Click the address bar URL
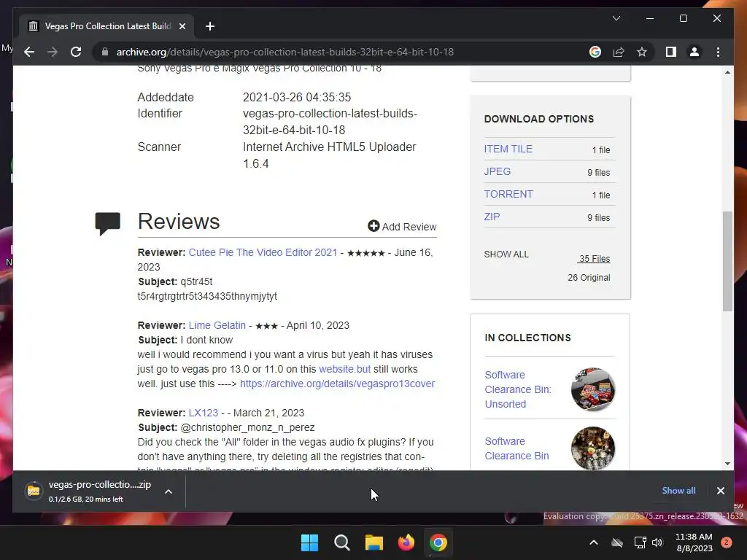Image resolution: width=747 pixels, height=560 pixels. tap(285, 52)
